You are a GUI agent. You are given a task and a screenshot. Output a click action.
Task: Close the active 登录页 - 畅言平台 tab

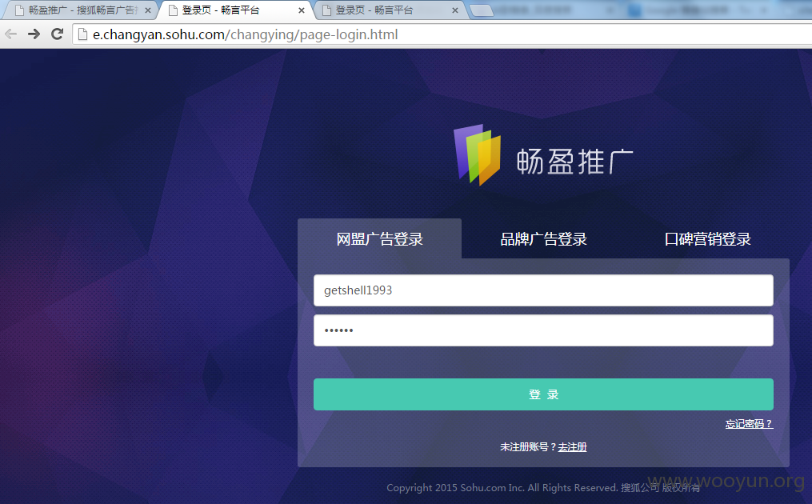point(302,10)
